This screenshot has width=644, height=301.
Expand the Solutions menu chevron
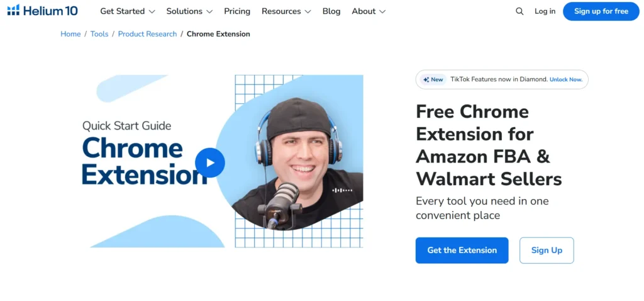tap(209, 12)
